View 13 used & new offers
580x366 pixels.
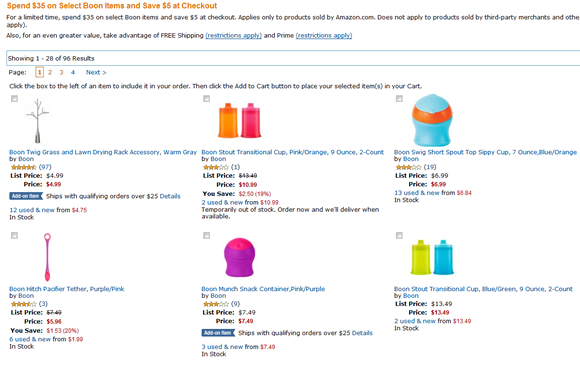pyautogui.click(x=417, y=193)
